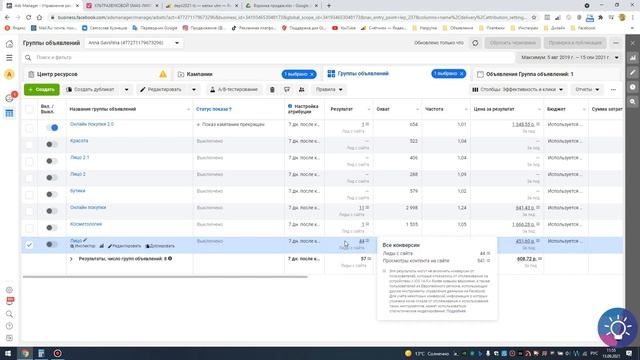The width and height of the screenshot is (640, 360).
Task: Click the help question icon in sidebar
Action: pyautogui.click(x=9, y=326)
